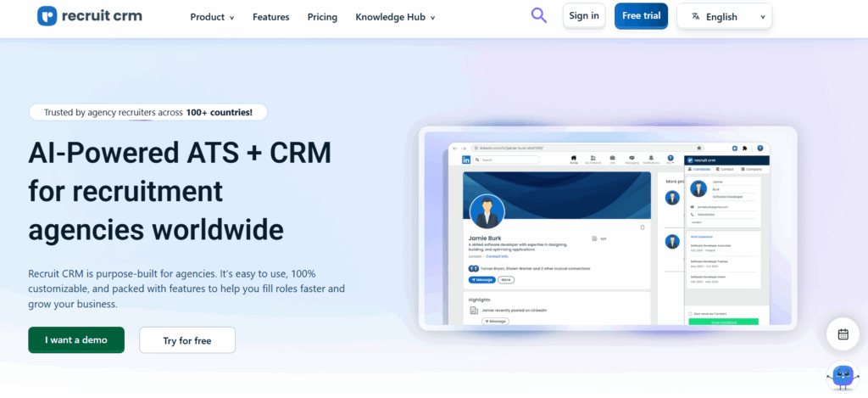Click the Sign in button

[584, 15]
